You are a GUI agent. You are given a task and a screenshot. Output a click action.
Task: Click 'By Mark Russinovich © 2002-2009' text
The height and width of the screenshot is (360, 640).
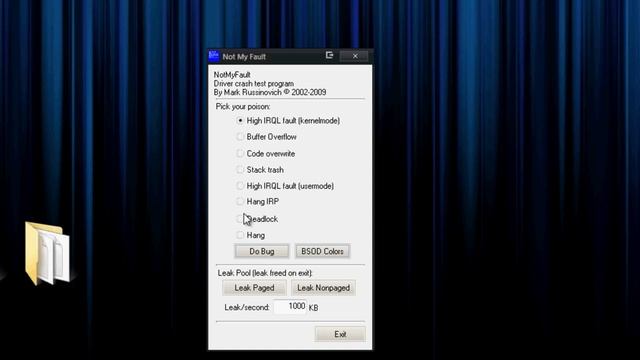[x=270, y=92]
